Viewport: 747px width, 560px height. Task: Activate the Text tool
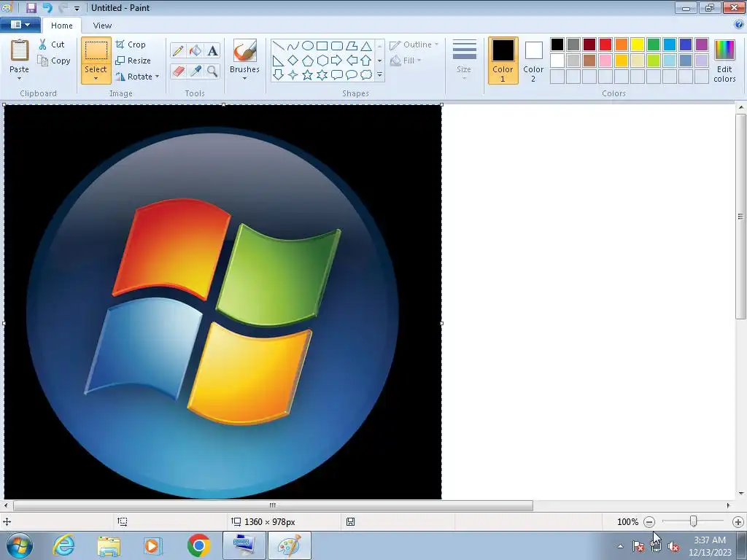coord(212,50)
